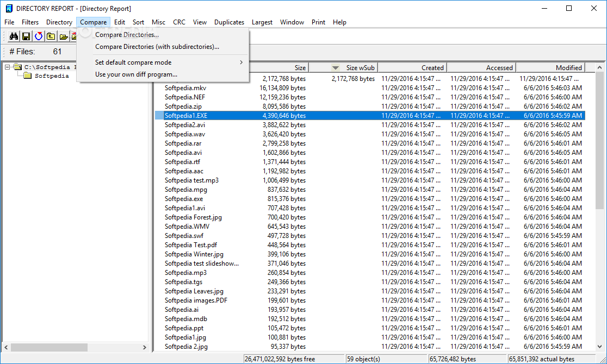Click the DIRECTORY REPORT title bar app icon

point(9,8)
